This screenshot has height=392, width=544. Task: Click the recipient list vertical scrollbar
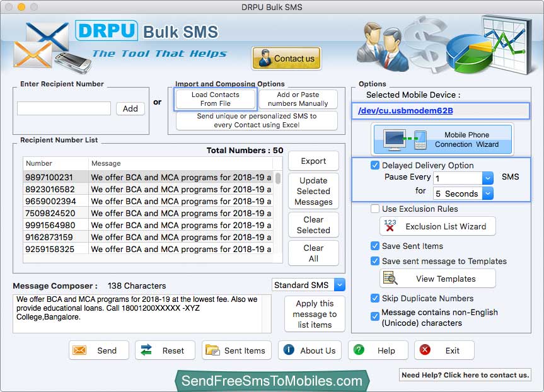click(278, 178)
